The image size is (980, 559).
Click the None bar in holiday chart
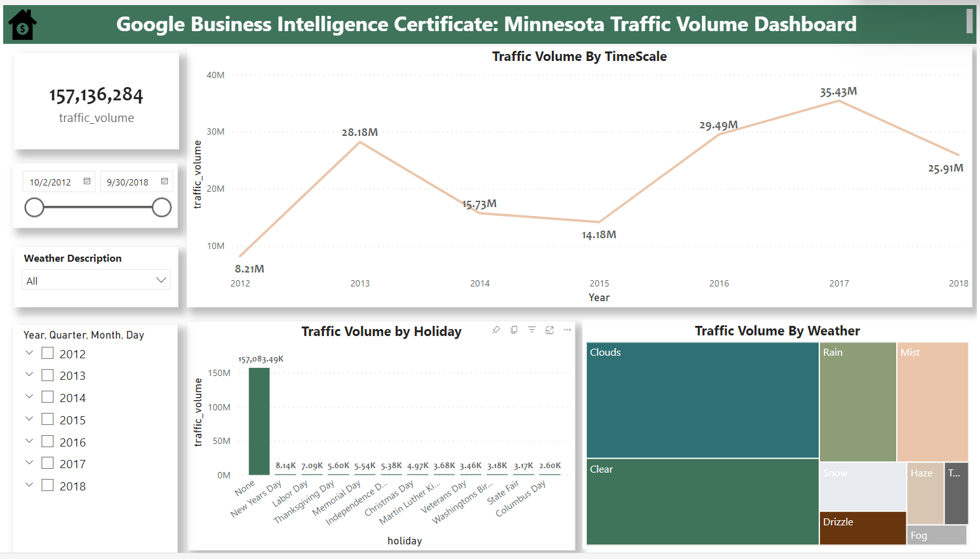[259, 421]
